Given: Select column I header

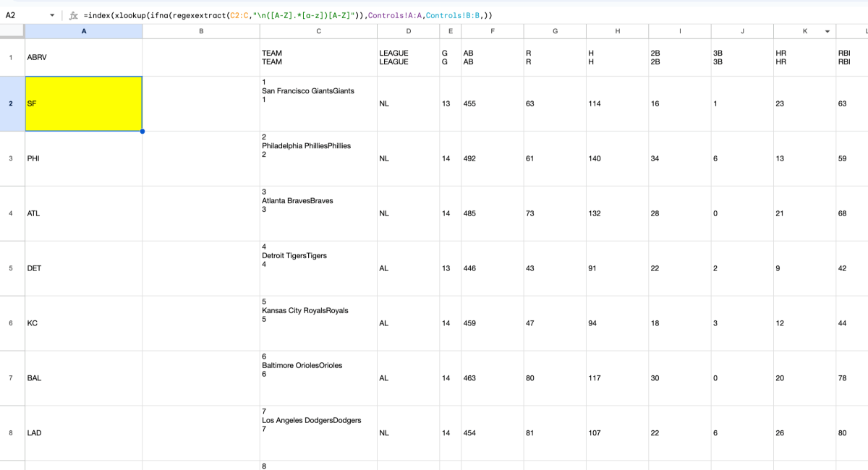Looking at the screenshot, I should (x=680, y=31).
